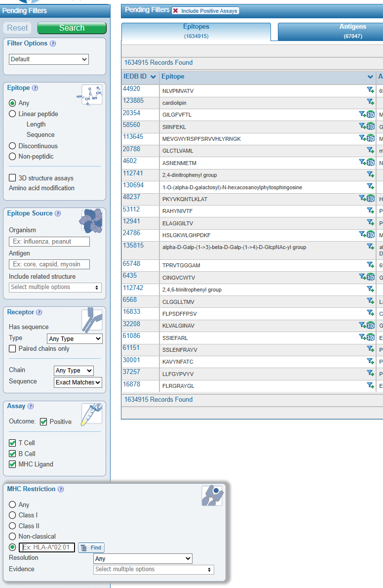Open IEDB ID 44920 link

coord(131,89)
